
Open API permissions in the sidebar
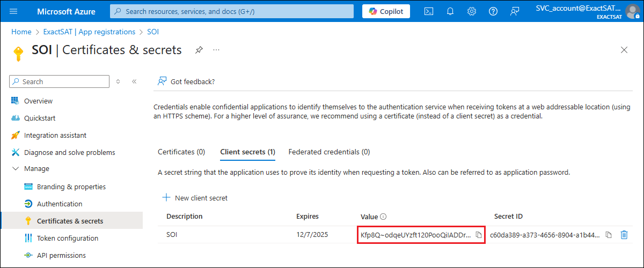coord(61,255)
